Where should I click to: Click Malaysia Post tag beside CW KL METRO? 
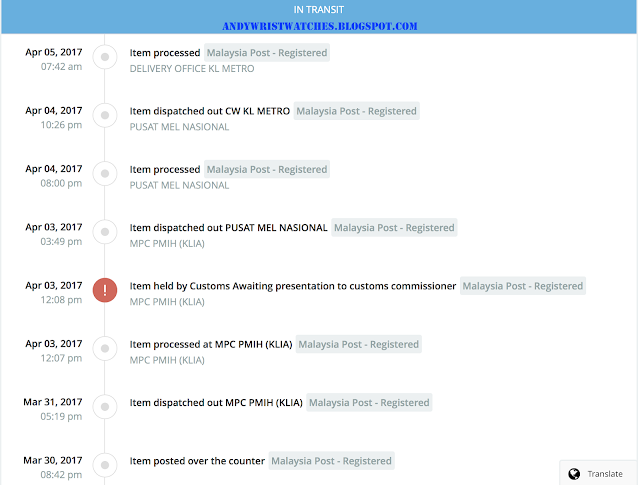[x=357, y=111]
